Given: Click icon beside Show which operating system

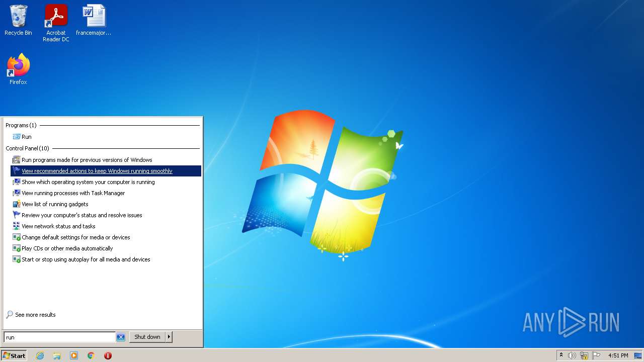Looking at the screenshot, I should (x=17, y=182).
